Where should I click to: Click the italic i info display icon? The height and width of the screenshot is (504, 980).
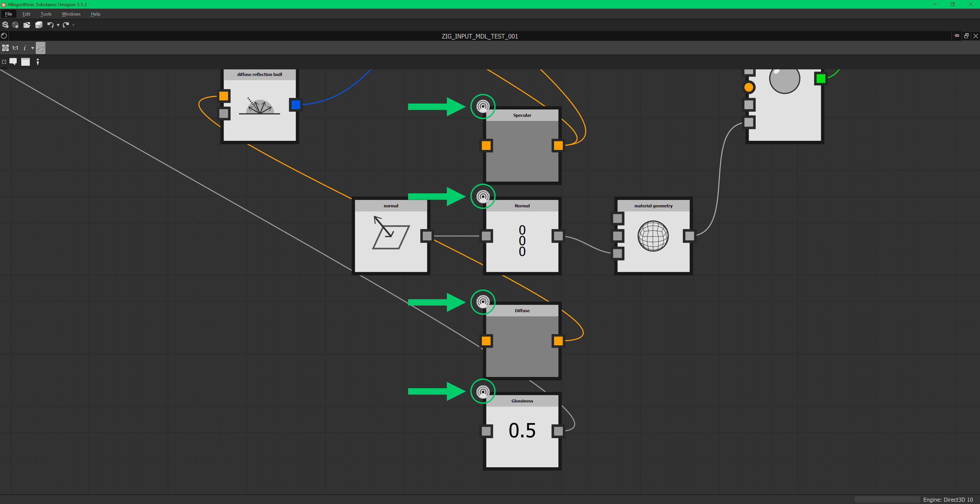click(25, 48)
